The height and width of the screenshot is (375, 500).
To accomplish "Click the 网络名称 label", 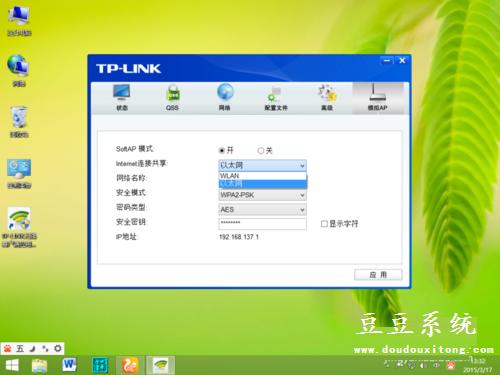I will (x=131, y=178).
